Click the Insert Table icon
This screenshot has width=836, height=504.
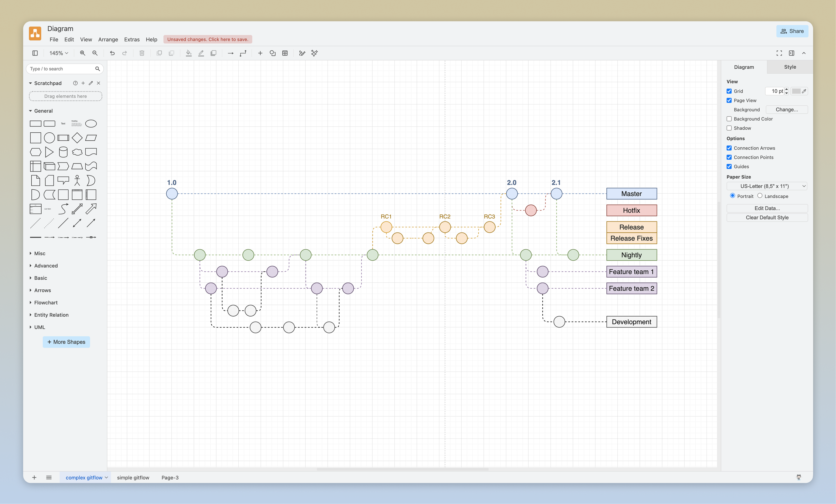click(x=285, y=53)
